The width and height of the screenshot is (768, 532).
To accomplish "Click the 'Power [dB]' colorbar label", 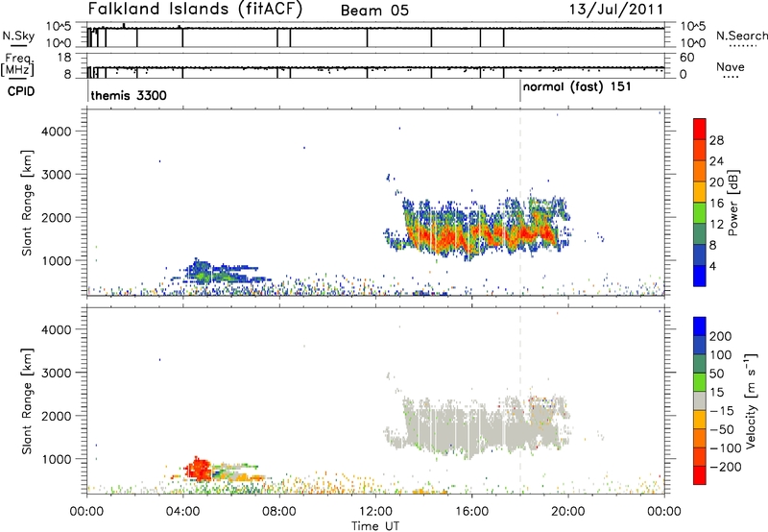I will [x=733, y=203].
